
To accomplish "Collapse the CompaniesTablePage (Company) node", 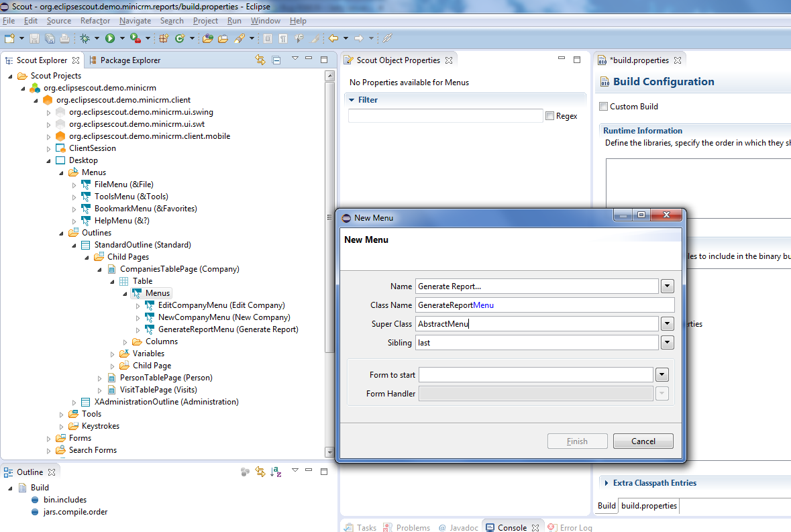I will [x=99, y=269].
